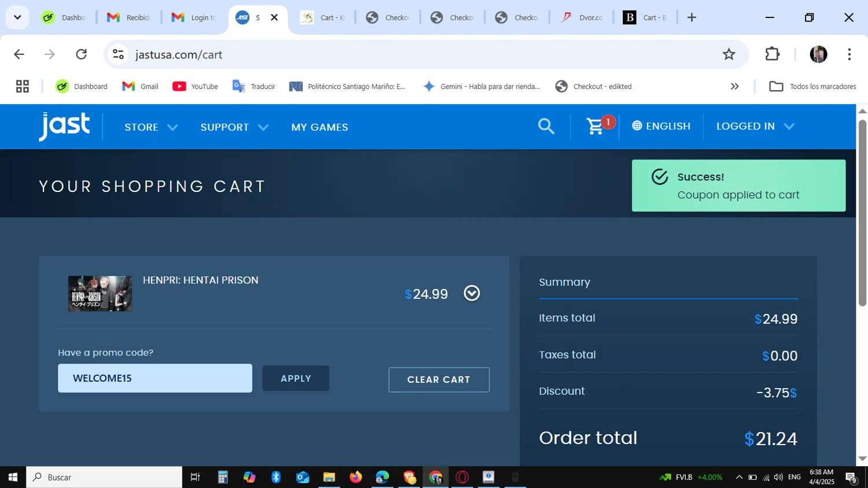Open the Windows notification center
Viewport: 868px width, 488px height.
point(851,478)
